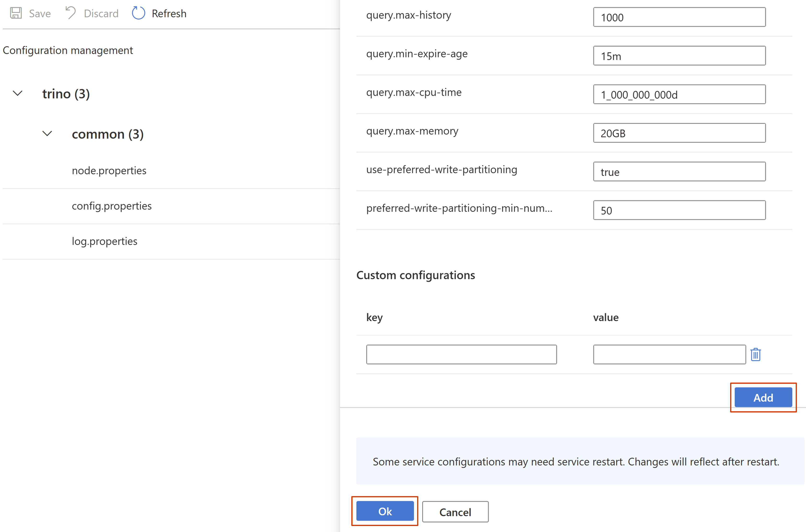
Task: Click the custom configuration key input field
Action: (x=462, y=355)
